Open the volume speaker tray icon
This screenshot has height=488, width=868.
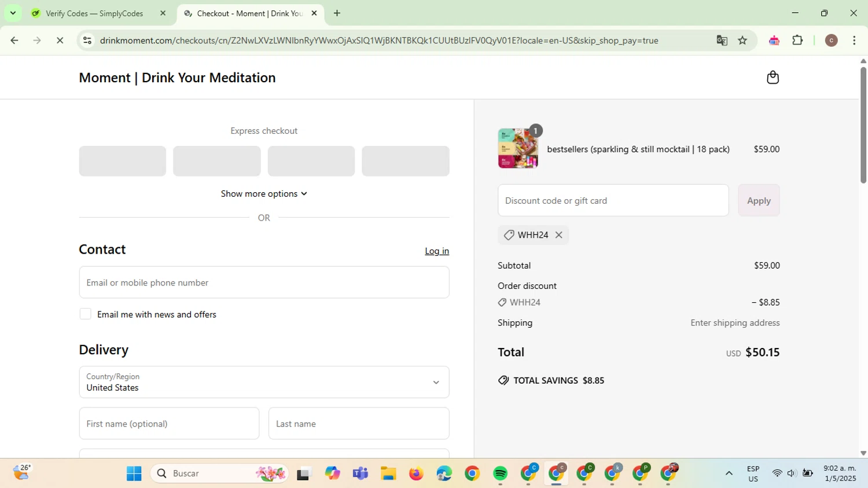[x=792, y=474]
